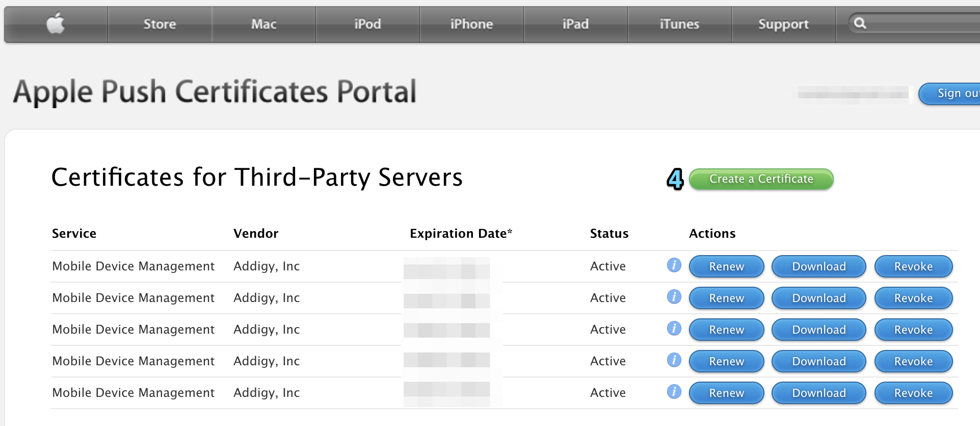Renew the first certificate

pyautogui.click(x=726, y=266)
